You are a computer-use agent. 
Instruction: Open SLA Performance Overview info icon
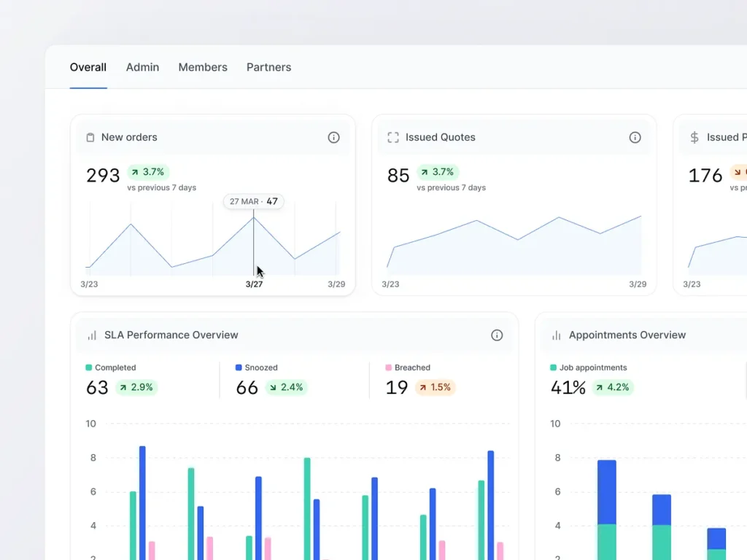[497, 335]
